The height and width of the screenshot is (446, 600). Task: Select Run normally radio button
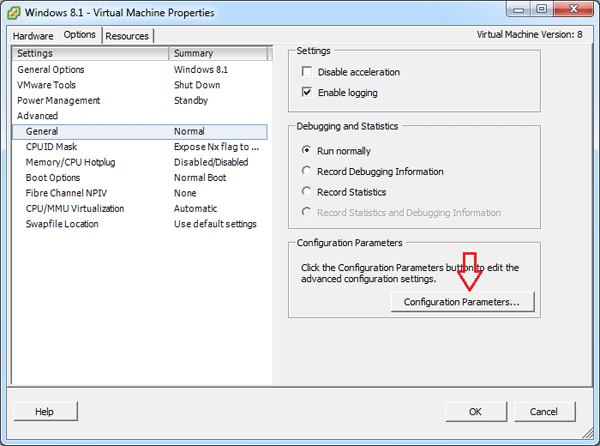point(307,151)
